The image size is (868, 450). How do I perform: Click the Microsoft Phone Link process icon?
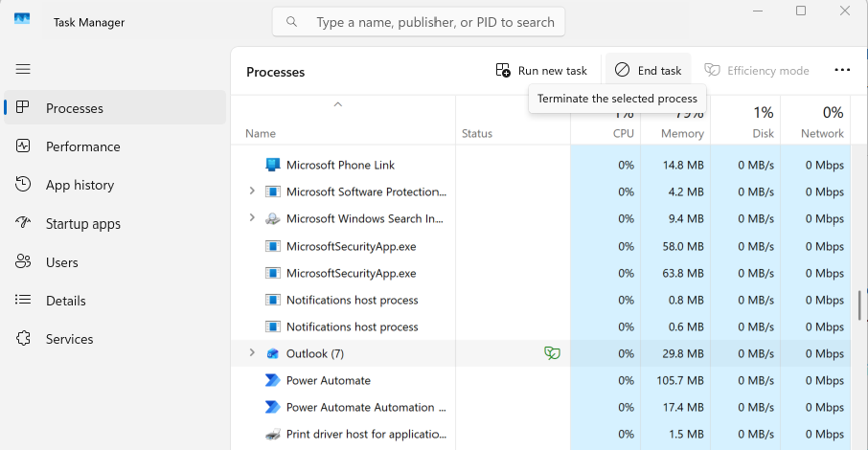click(272, 165)
